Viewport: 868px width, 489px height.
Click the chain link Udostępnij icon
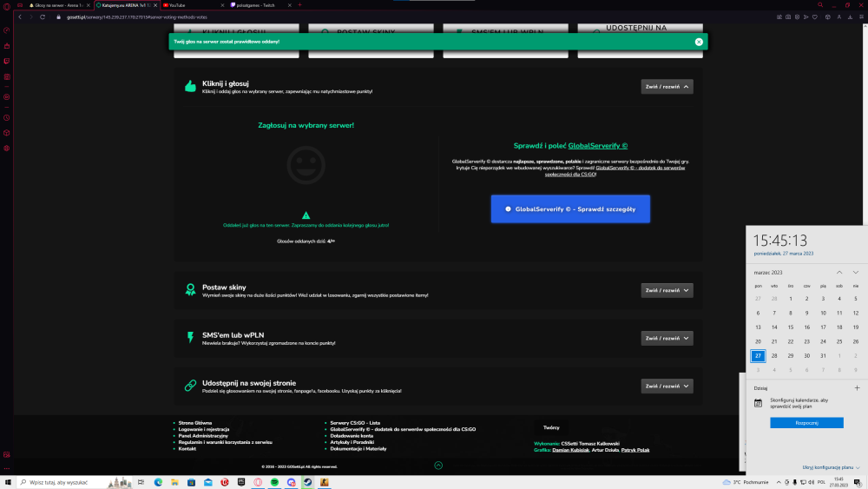(190, 386)
